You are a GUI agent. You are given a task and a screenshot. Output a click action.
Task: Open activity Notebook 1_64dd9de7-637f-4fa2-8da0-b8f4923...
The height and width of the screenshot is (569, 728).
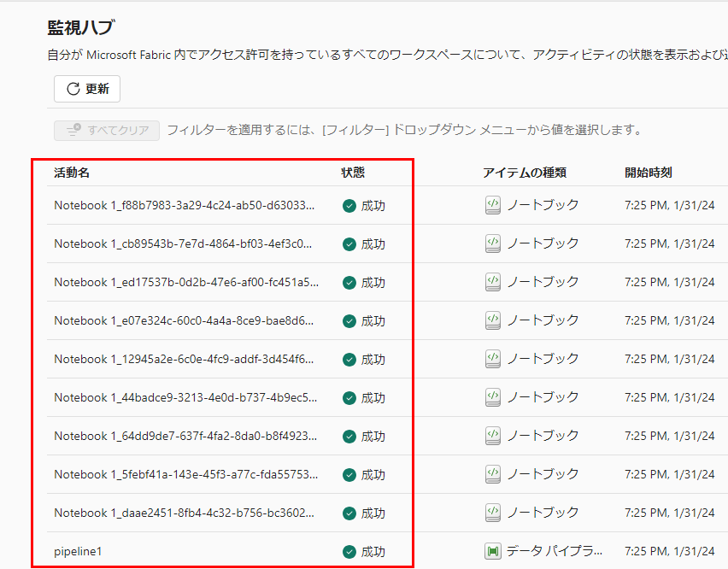coord(185,437)
